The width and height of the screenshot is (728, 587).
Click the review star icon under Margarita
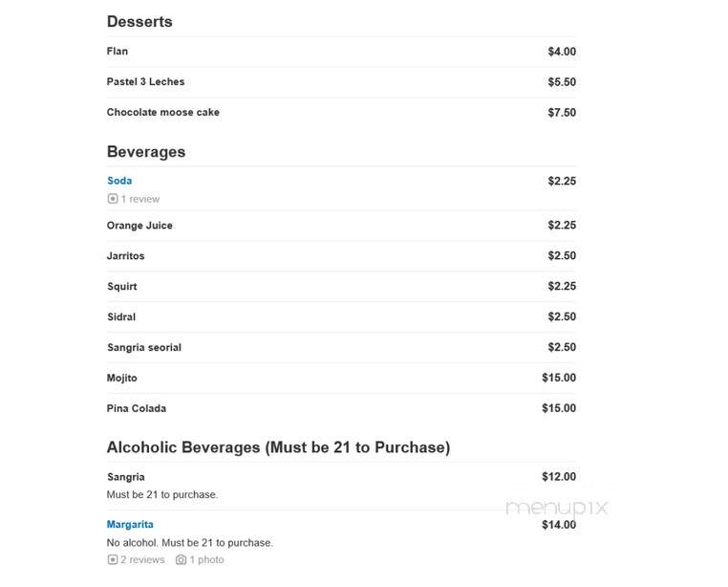tap(113, 559)
